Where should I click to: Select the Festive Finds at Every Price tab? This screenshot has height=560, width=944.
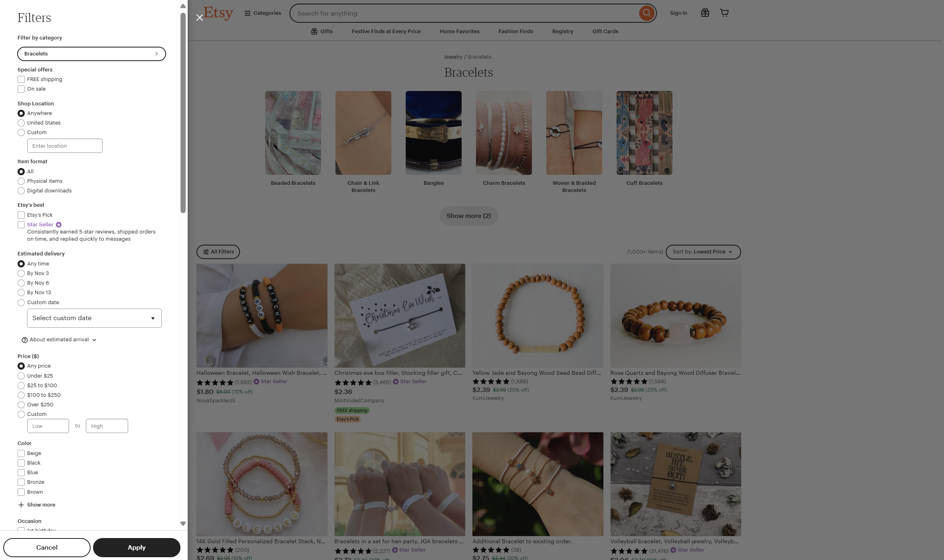coord(386,32)
